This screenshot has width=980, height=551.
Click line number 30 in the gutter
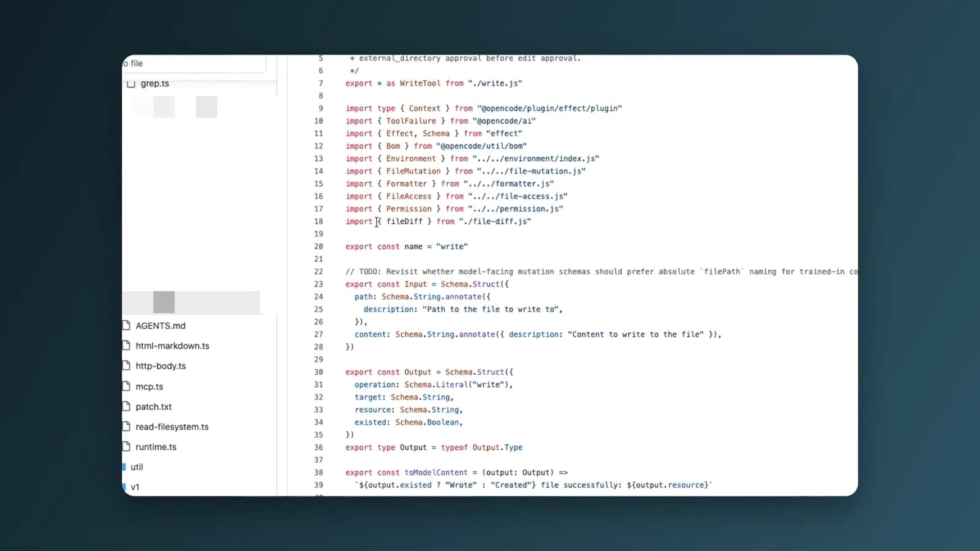pyautogui.click(x=318, y=372)
